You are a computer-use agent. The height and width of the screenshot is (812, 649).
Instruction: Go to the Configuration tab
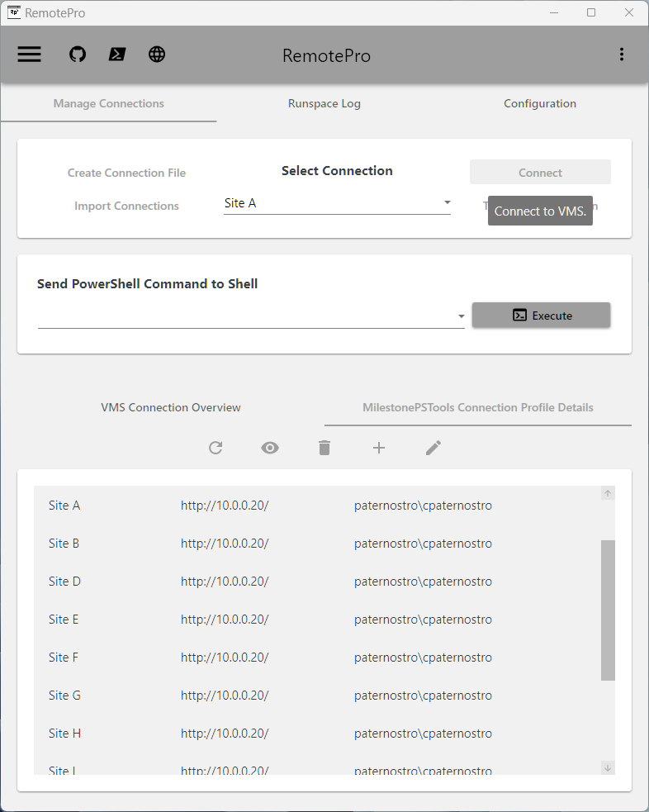[540, 103]
